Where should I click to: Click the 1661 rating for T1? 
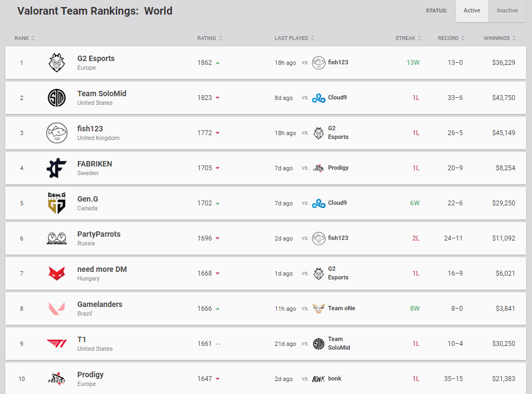coord(204,344)
